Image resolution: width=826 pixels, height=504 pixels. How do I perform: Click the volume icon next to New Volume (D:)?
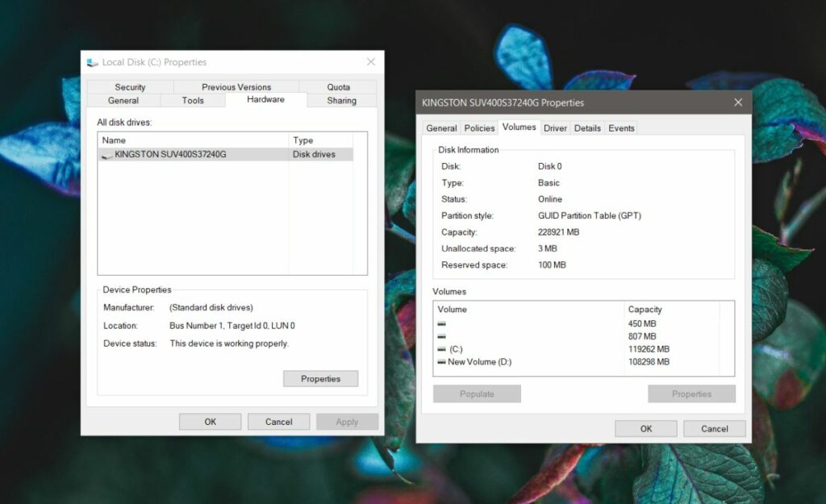[x=441, y=362]
